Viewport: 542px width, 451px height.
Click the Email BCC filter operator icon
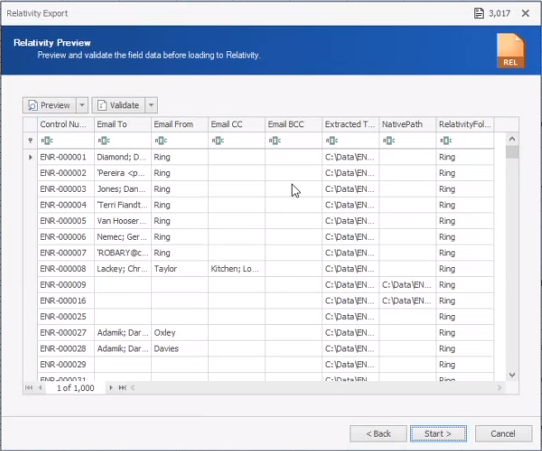[x=275, y=140]
